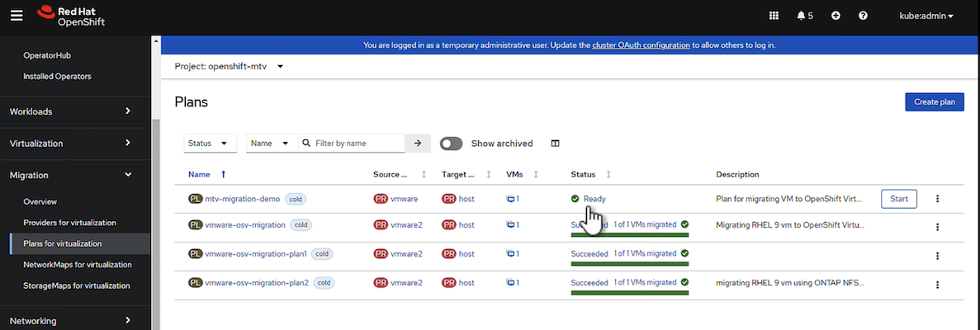Open the hamburger navigation menu
Screen dimensions: 980x330
[17, 15]
